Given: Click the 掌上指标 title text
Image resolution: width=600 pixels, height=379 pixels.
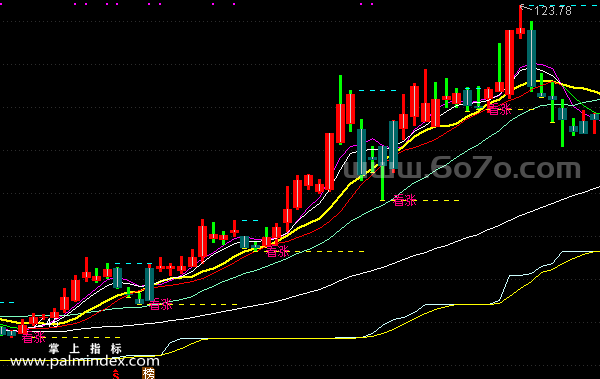Looking at the screenshot, I should (85, 348).
